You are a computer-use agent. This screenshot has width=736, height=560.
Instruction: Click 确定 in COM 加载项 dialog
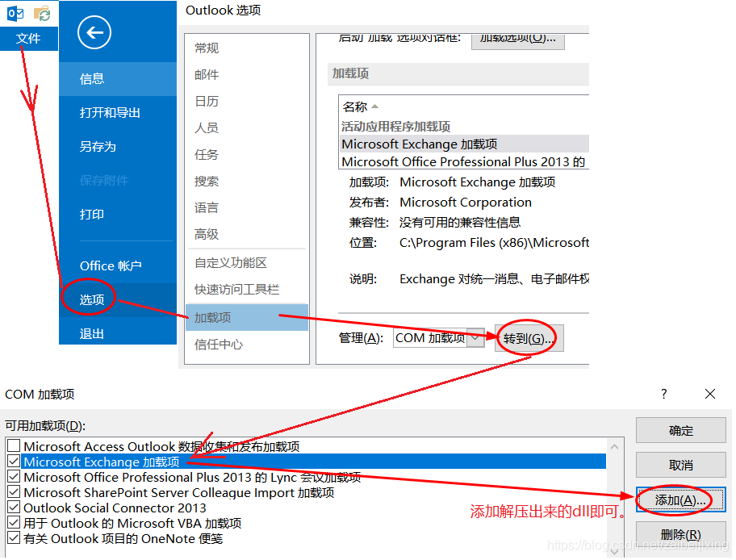point(680,430)
